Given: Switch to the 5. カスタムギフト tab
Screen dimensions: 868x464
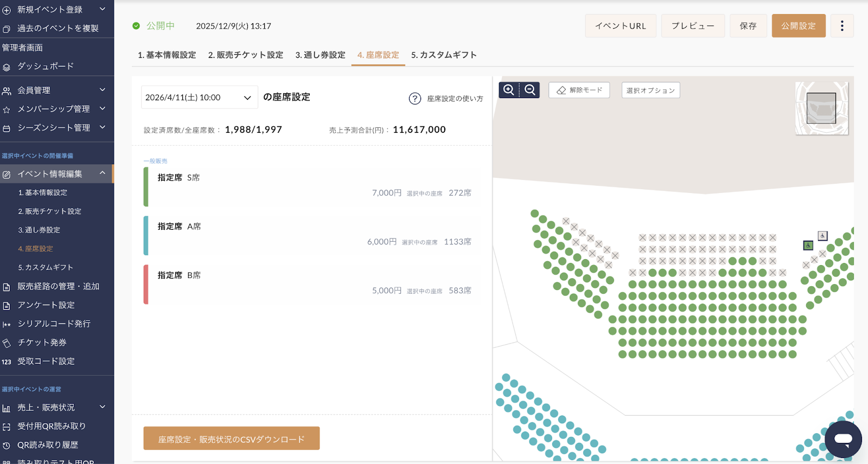Looking at the screenshot, I should tap(444, 55).
